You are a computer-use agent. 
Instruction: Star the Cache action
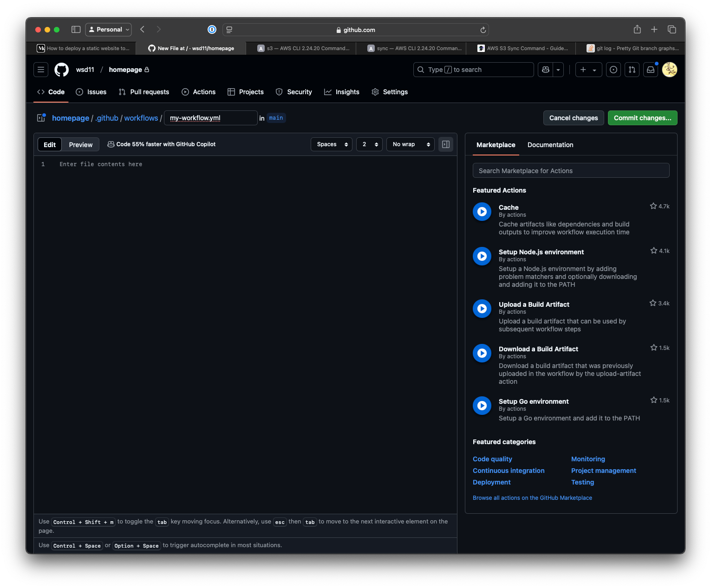(x=653, y=206)
